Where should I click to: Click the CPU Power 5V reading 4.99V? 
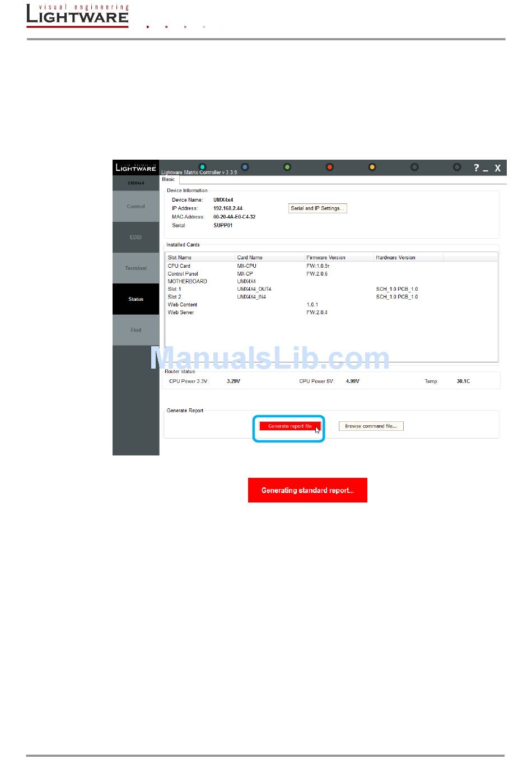pos(353,381)
